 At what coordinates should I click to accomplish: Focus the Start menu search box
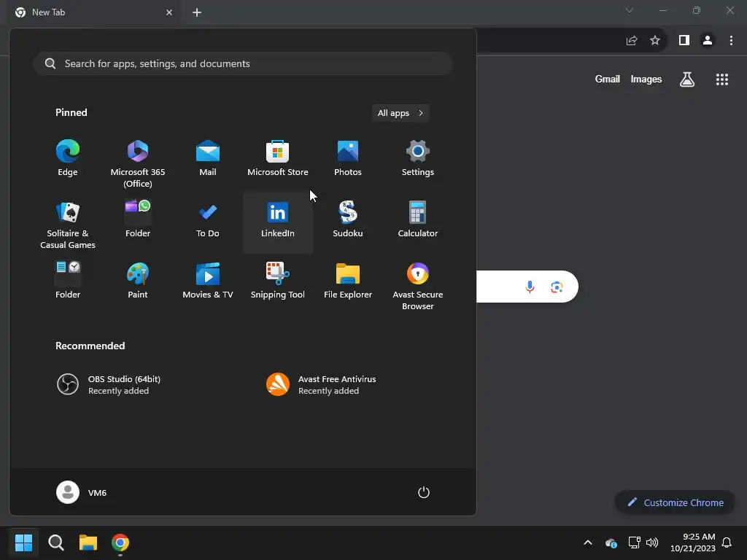coord(243,63)
